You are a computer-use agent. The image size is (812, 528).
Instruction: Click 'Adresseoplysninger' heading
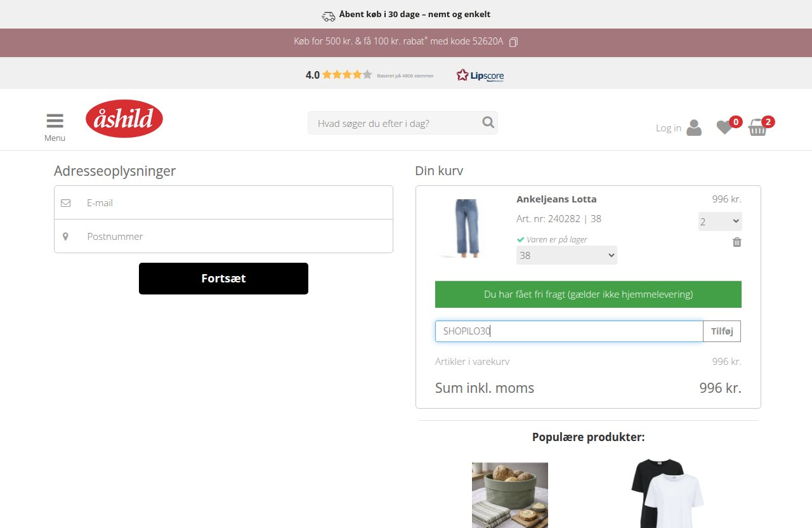[x=115, y=171]
